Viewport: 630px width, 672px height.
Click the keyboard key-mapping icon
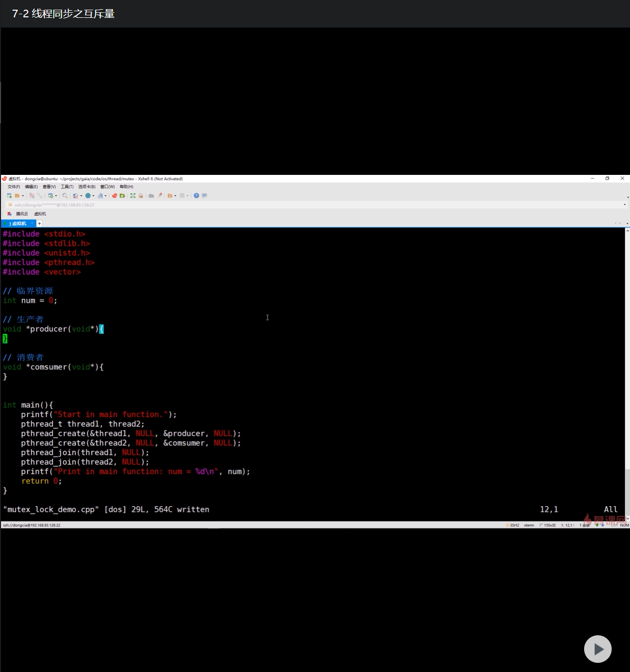pos(151,196)
